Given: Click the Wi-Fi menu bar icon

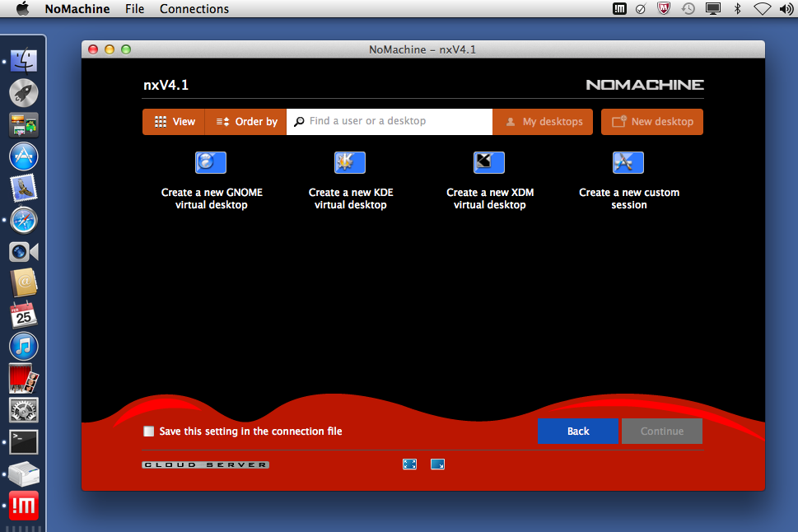Looking at the screenshot, I should (x=762, y=9).
